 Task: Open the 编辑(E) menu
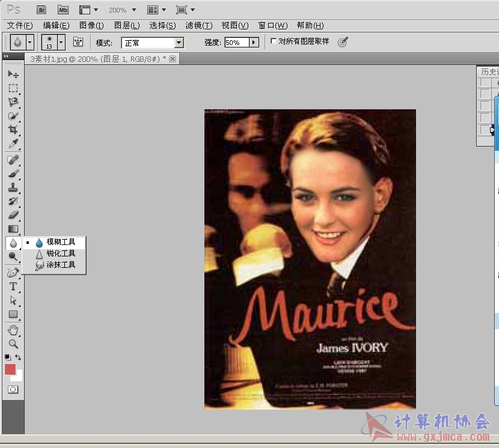pos(56,25)
